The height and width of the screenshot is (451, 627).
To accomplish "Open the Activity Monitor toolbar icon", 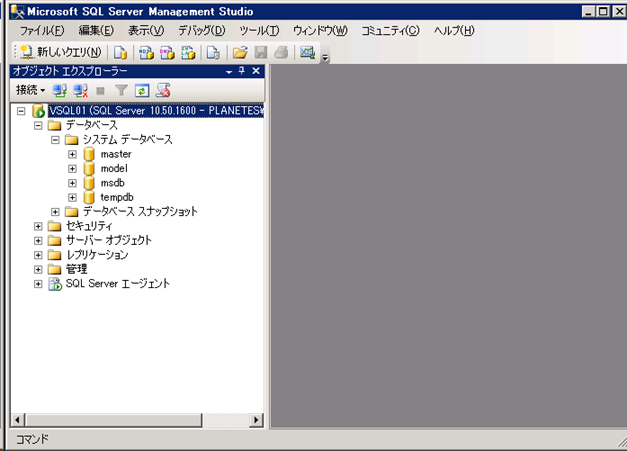I will (308, 52).
